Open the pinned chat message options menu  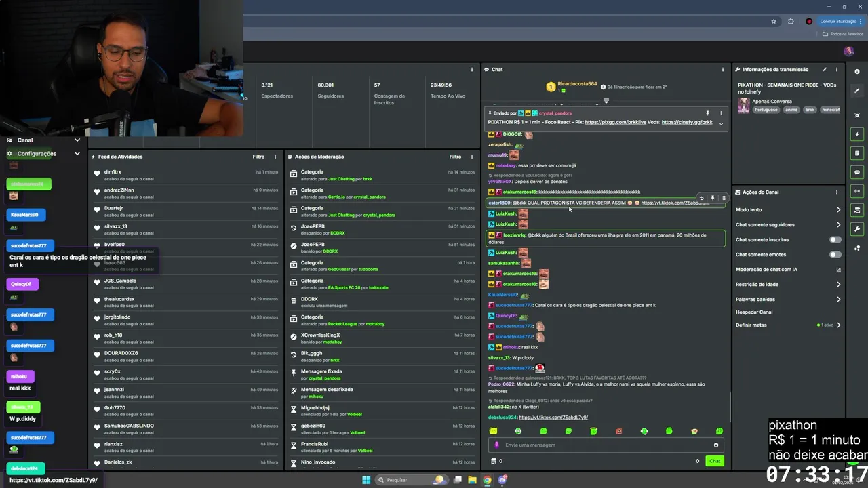pos(721,113)
